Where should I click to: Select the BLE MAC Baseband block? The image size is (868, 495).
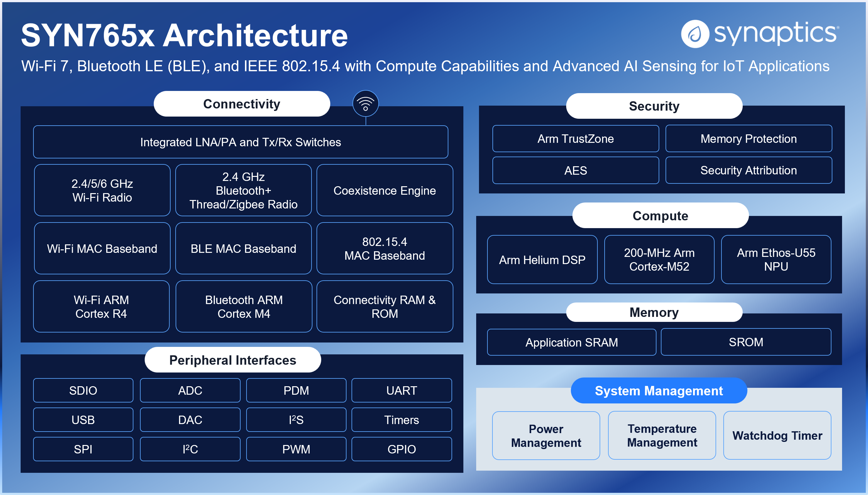(x=243, y=248)
